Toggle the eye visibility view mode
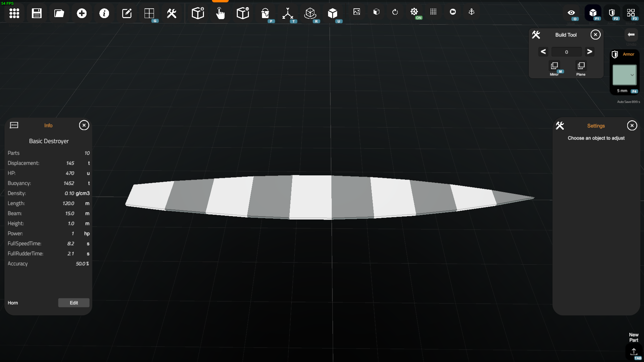This screenshot has height=362, width=644. pos(571,13)
